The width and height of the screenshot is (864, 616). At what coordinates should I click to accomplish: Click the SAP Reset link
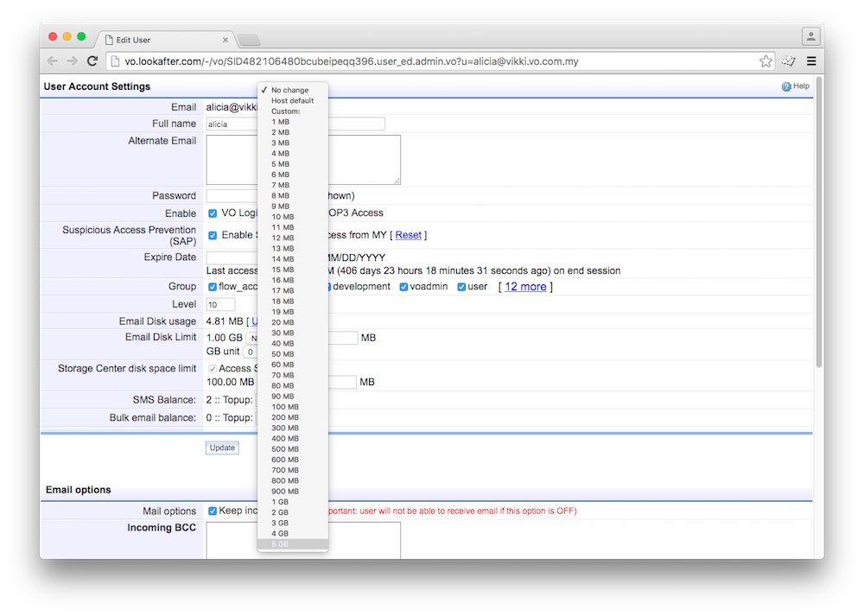click(409, 235)
